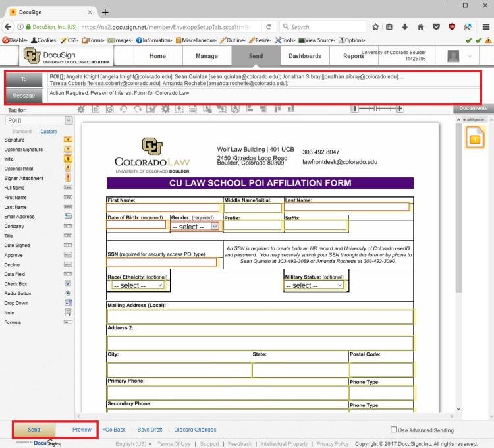Screen dimensions: 494x448
Task: Click the Send button
Action: click(34, 430)
